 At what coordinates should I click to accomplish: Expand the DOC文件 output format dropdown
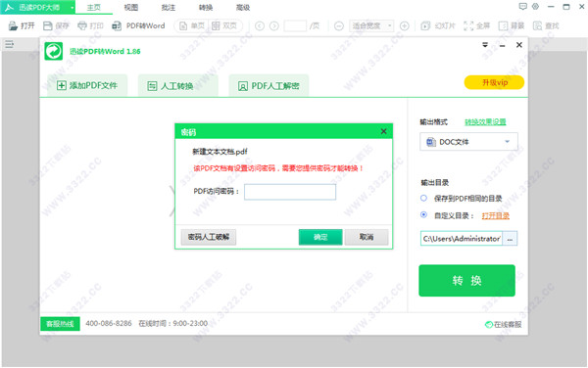pyautogui.click(x=468, y=142)
